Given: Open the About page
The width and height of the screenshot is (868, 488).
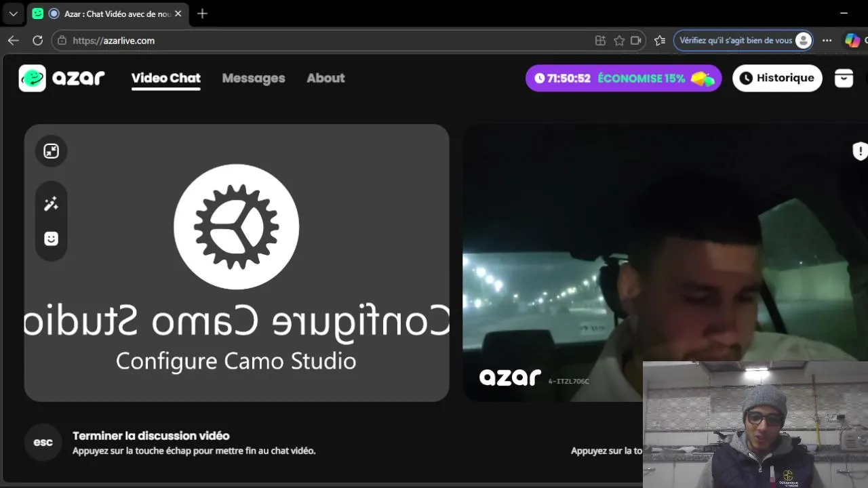Looking at the screenshot, I should coord(325,78).
